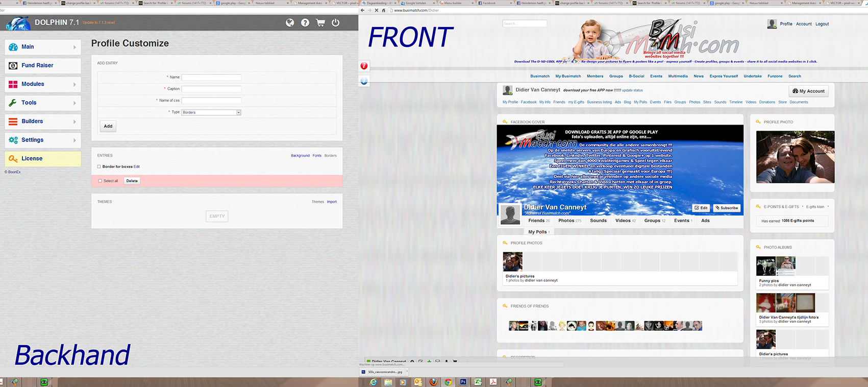Screen dimensions: 868x387
Task: Tick the 'Select all' checkbox
Action: (100, 181)
